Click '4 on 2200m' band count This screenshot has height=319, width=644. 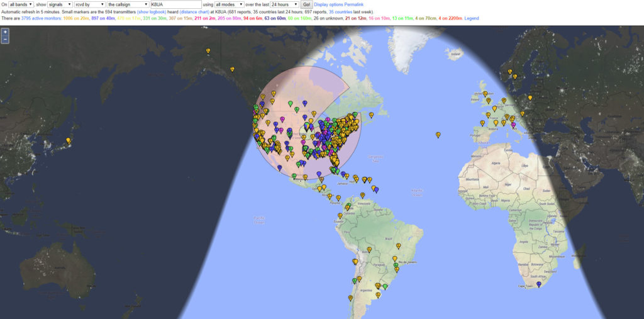pos(450,18)
